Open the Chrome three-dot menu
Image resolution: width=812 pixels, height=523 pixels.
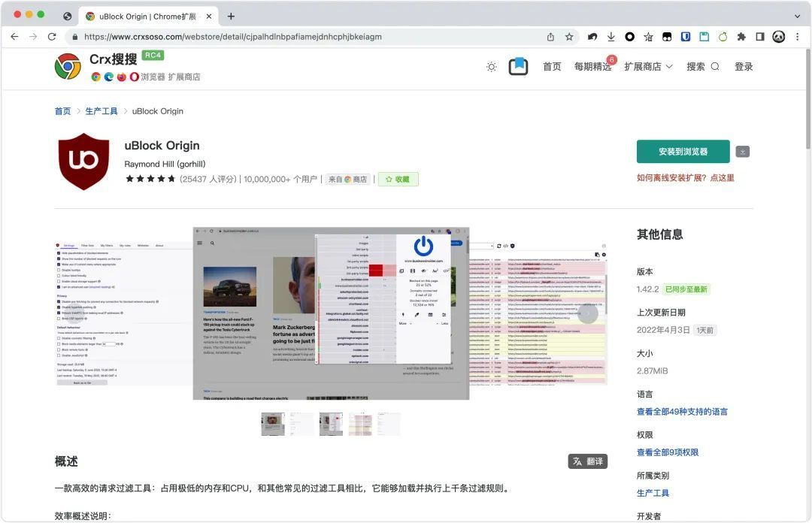798,37
